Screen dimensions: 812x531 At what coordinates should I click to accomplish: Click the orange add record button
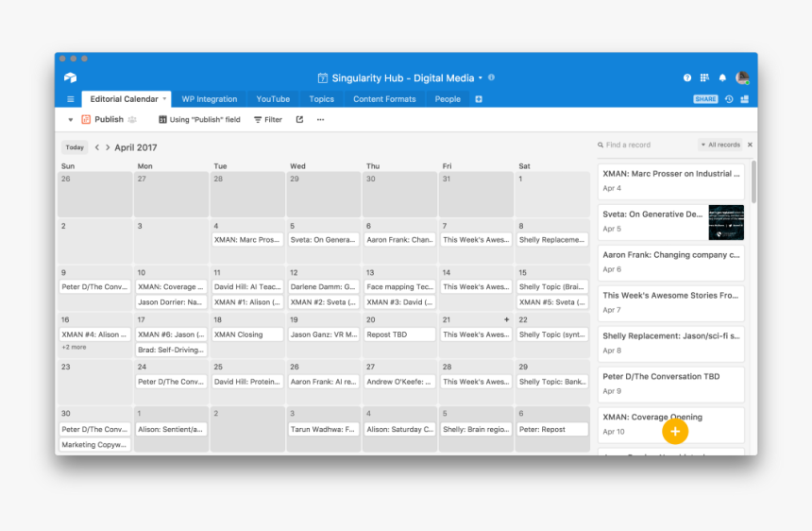tap(675, 431)
